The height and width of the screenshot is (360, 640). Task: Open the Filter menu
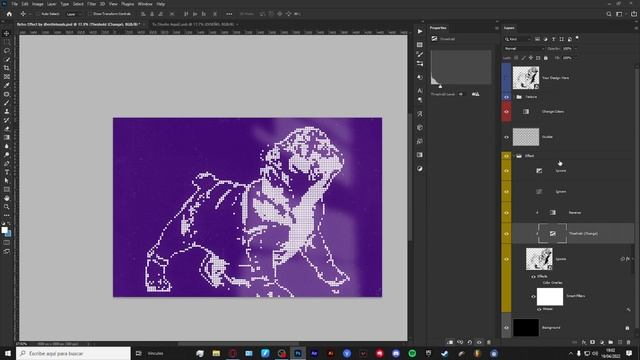click(x=91, y=4)
